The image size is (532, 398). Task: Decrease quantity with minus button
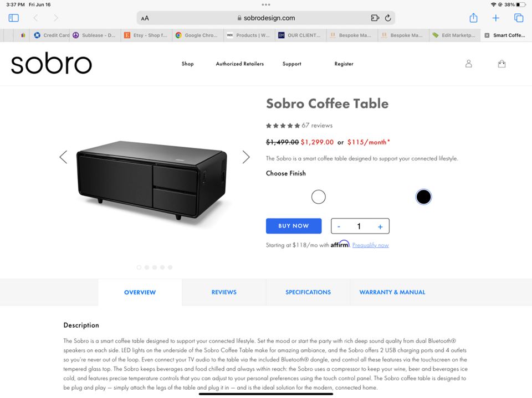coord(339,226)
